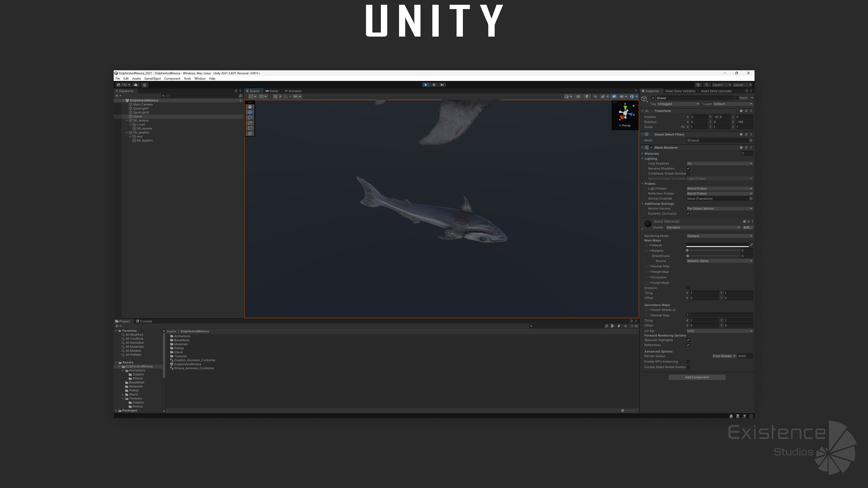The image size is (868, 488).
Task: Select the Transform tool in Scene
Action: 250,133
